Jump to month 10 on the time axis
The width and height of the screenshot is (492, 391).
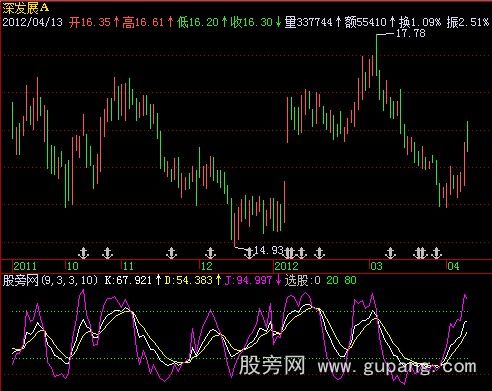[x=72, y=266]
